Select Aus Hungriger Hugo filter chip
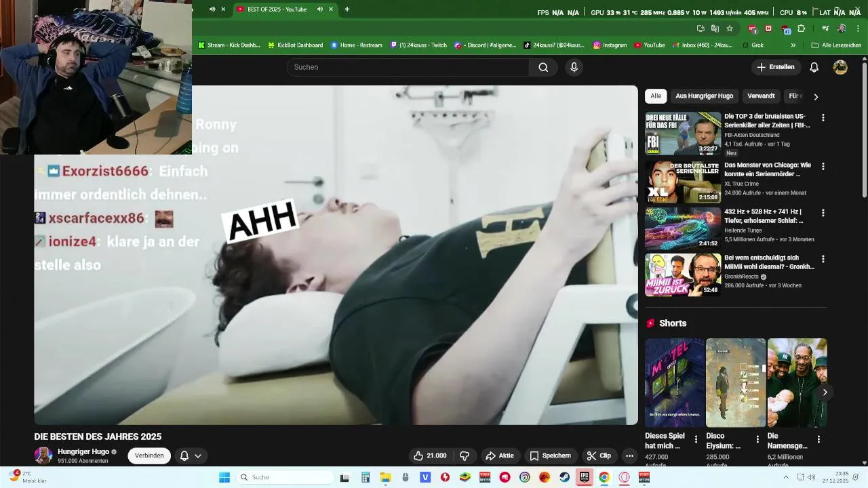Screen dimensions: 868x488 click(704, 96)
